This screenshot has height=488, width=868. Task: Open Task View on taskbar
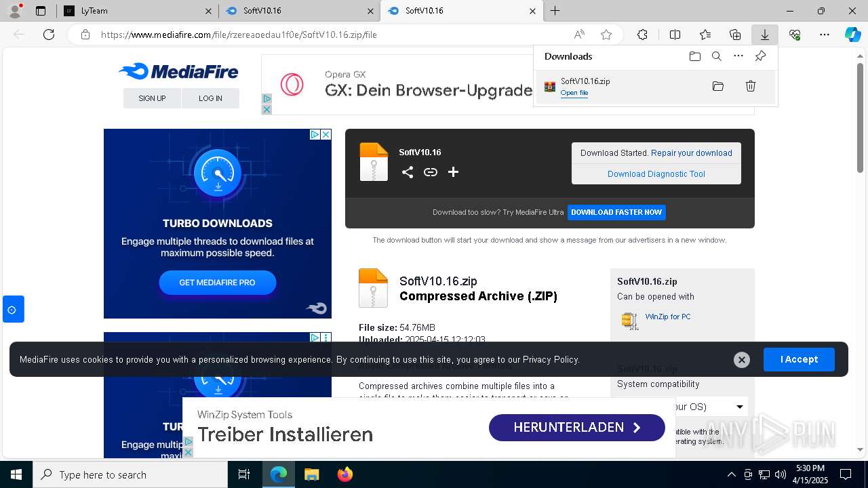click(244, 474)
